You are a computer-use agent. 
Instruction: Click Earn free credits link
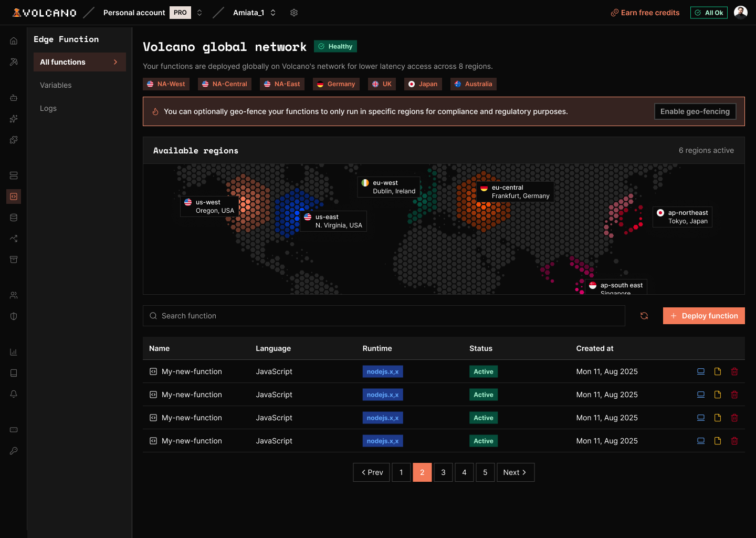pyautogui.click(x=645, y=13)
